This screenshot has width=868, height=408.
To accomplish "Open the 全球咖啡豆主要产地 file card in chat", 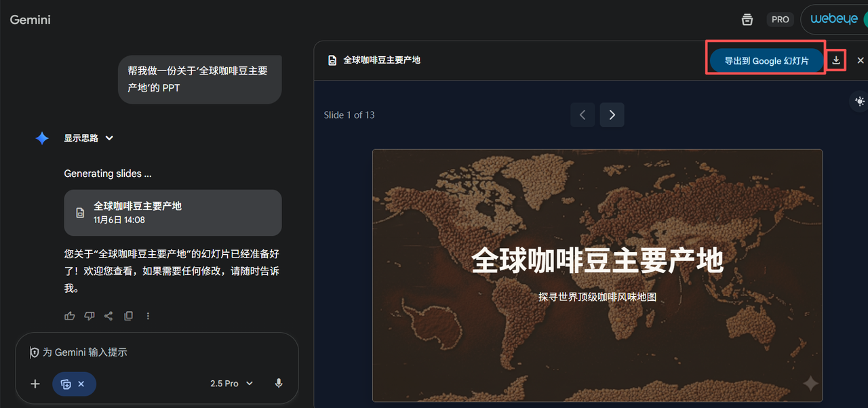I will [x=172, y=212].
